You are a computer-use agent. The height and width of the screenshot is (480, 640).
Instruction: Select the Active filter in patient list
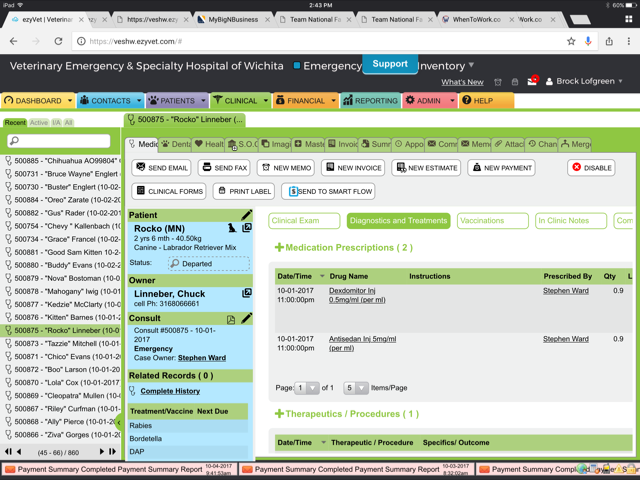tap(38, 123)
